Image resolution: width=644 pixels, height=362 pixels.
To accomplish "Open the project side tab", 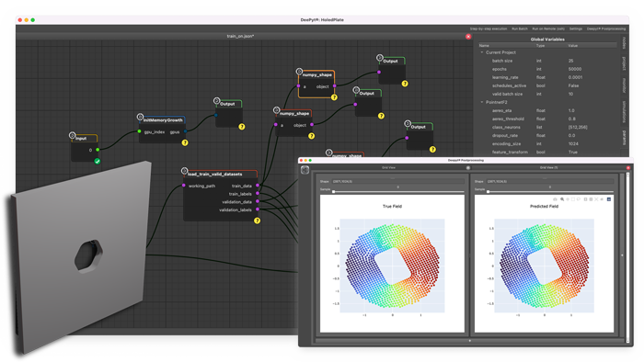I will coord(624,63).
